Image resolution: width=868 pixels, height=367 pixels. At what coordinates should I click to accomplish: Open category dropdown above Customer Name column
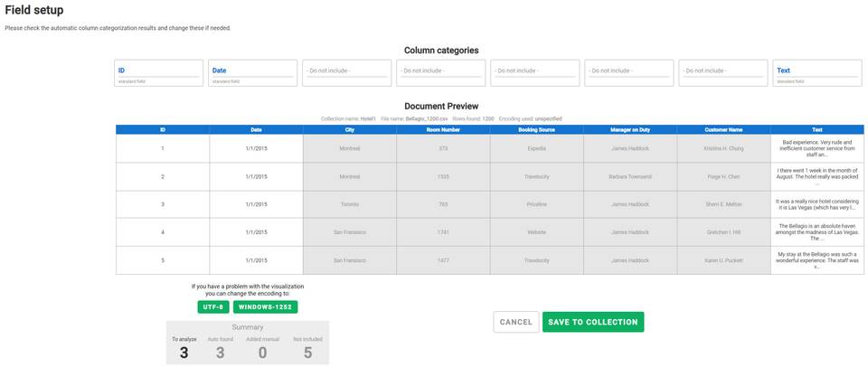click(723, 73)
